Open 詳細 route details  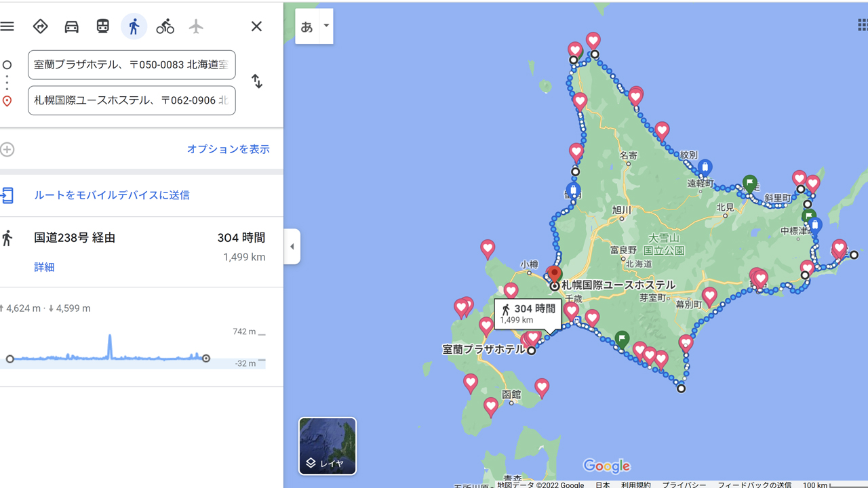44,267
